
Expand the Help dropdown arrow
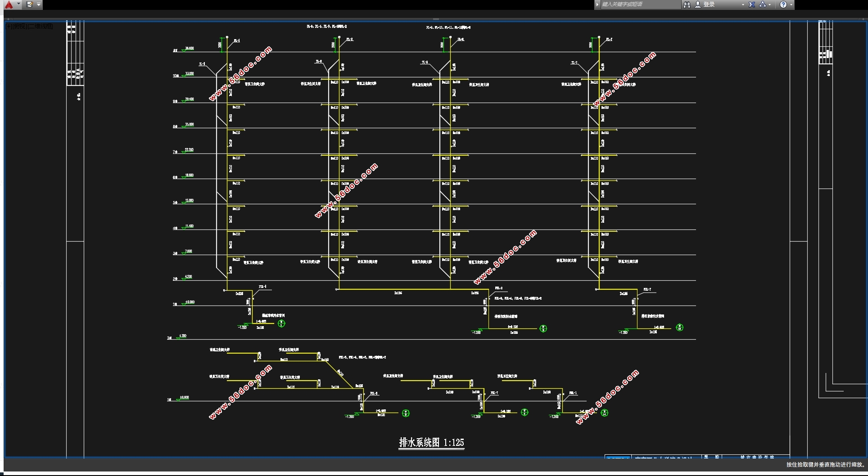coord(791,5)
